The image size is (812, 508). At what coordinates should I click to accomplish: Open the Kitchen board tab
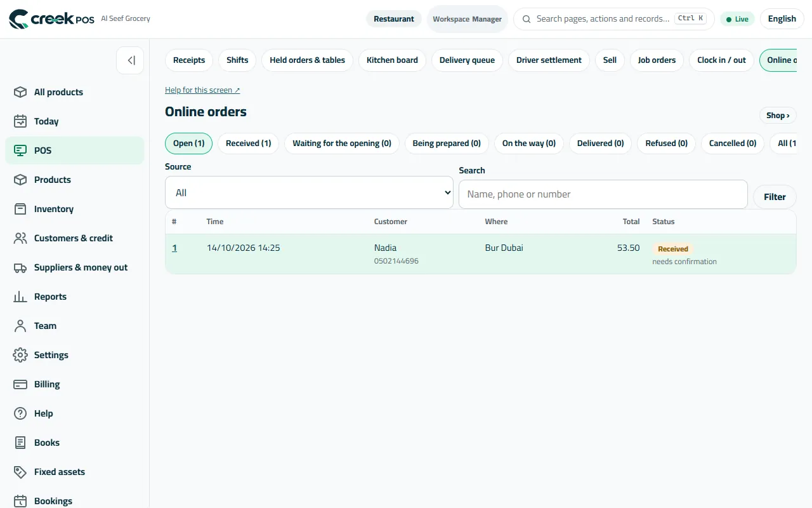coord(392,60)
